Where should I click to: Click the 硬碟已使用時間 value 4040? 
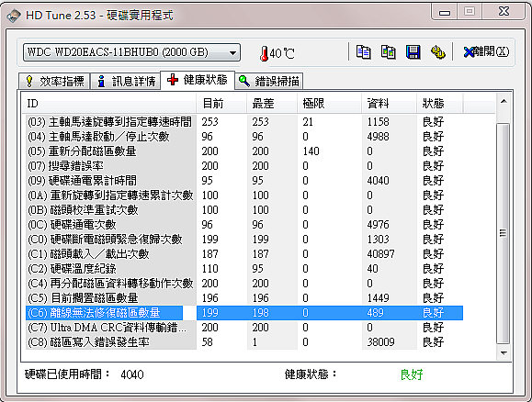tap(132, 374)
